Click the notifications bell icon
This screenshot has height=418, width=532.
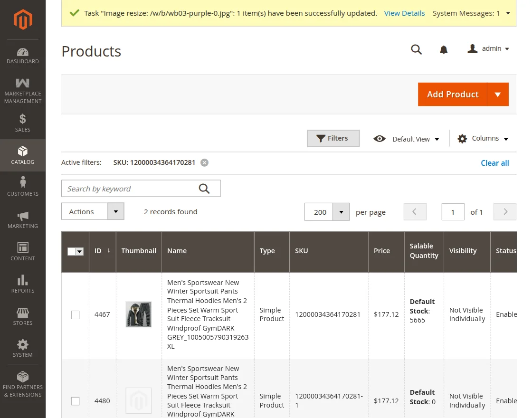click(444, 50)
